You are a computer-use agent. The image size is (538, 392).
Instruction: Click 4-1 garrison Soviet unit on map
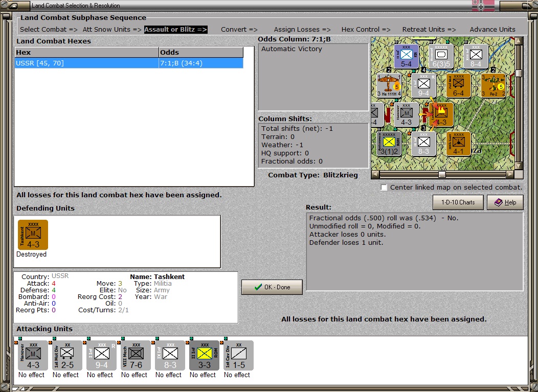[x=458, y=144]
